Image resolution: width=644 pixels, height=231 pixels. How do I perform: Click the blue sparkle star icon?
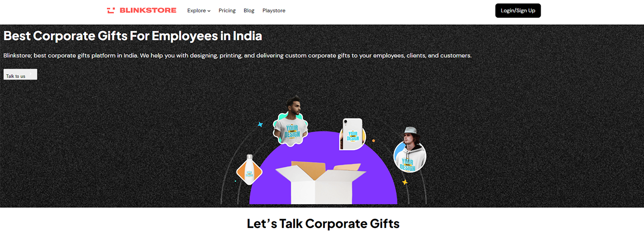pyautogui.click(x=260, y=125)
